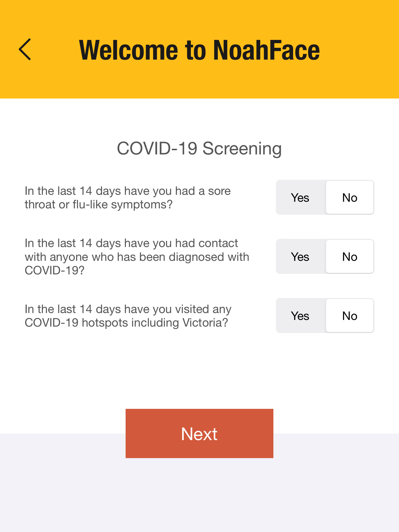Select No for COVID-19 contact question

pos(350,257)
